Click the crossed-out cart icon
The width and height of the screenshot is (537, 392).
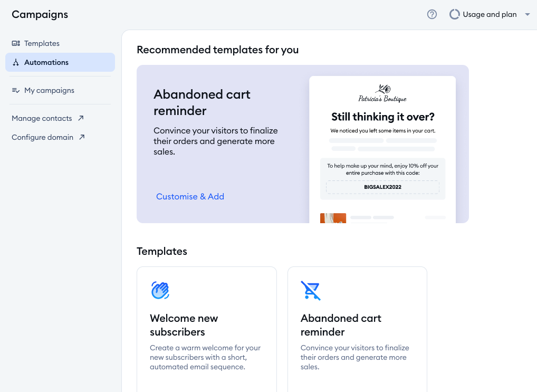pyautogui.click(x=311, y=290)
